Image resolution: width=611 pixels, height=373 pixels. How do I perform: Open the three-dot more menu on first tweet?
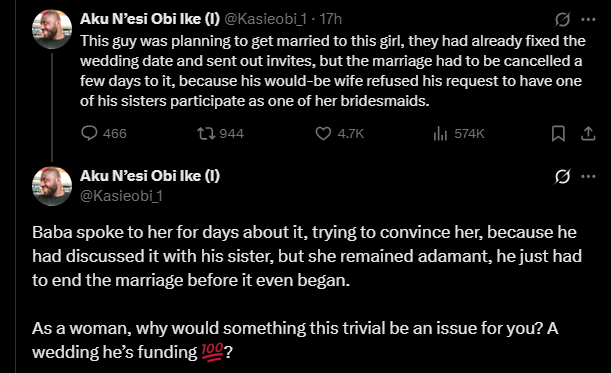tap(588, 19)
